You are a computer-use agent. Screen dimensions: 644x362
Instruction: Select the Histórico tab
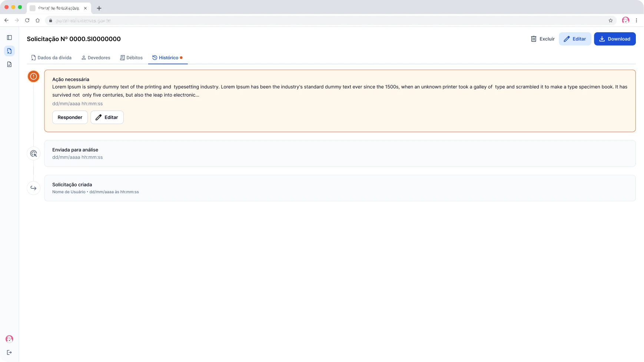pyautogui.click(x=167, y=58)
